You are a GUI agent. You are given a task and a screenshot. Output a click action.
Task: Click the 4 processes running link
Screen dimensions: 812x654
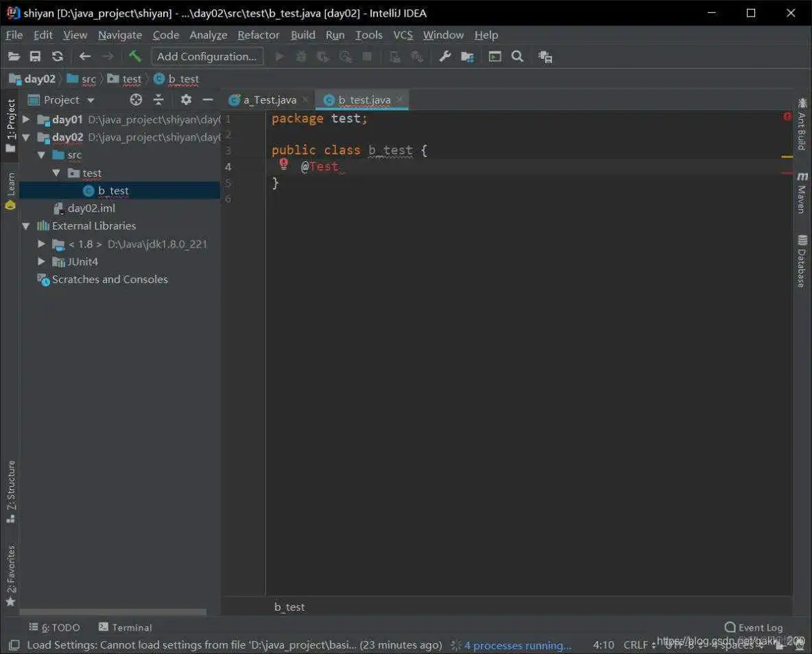click(518, 645)
